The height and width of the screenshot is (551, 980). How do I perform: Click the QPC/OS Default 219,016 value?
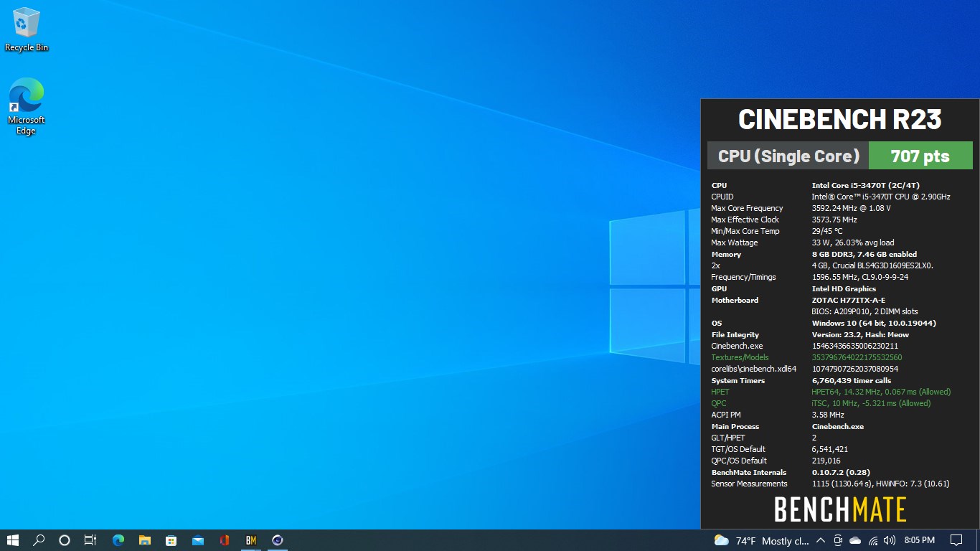[x=826, y=461]
